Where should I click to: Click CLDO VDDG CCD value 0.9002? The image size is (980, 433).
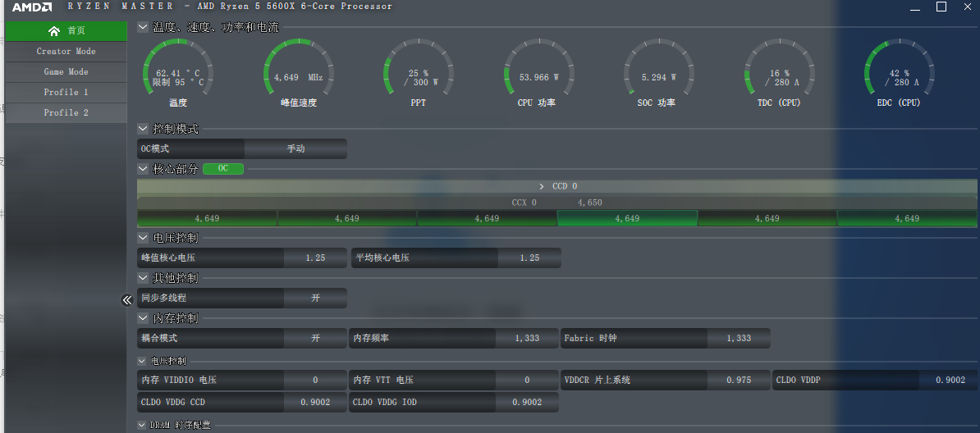316,402
